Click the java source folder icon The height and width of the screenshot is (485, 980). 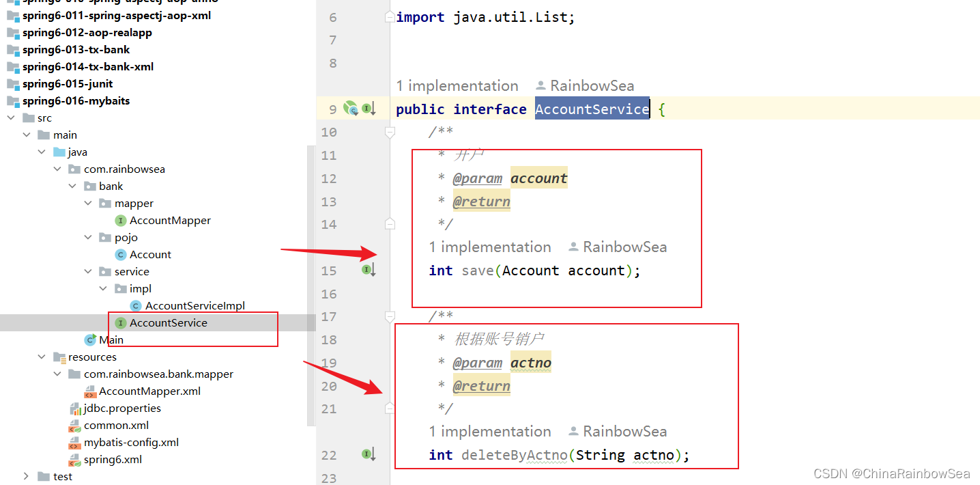point(59,152)
